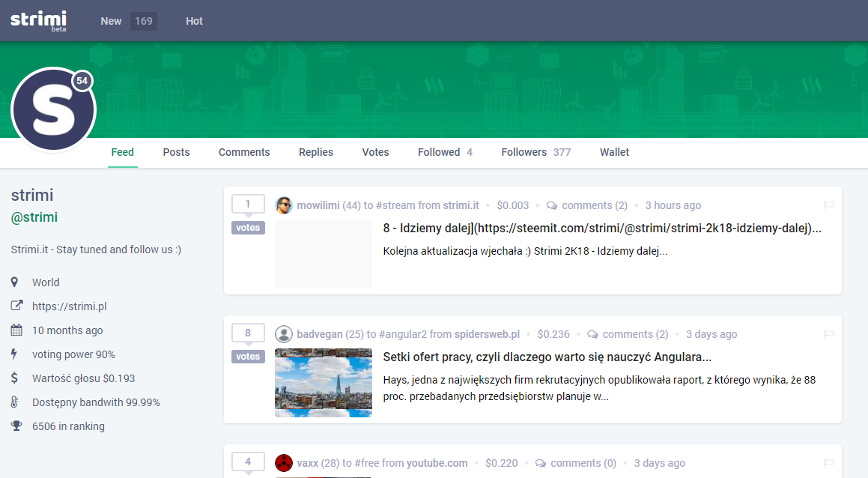Open the Wallet tab
The image size is (868, 478).
pos(614,152)
